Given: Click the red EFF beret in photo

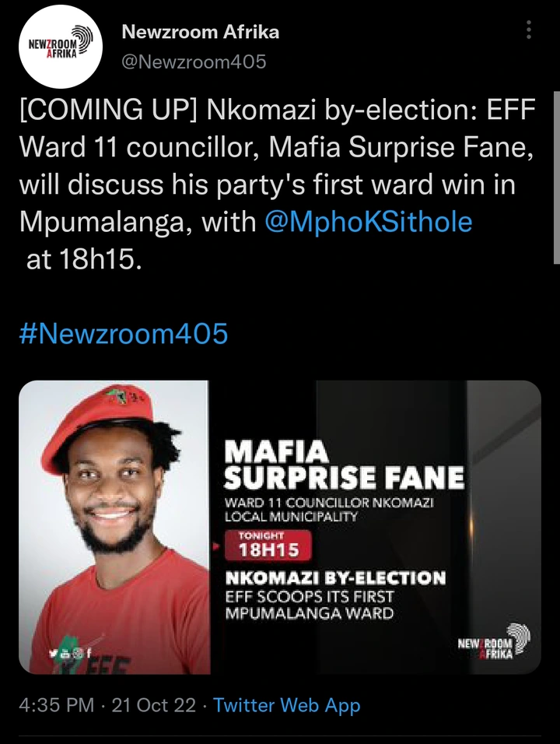Looking at the screenshot, I should coord(99,421).
